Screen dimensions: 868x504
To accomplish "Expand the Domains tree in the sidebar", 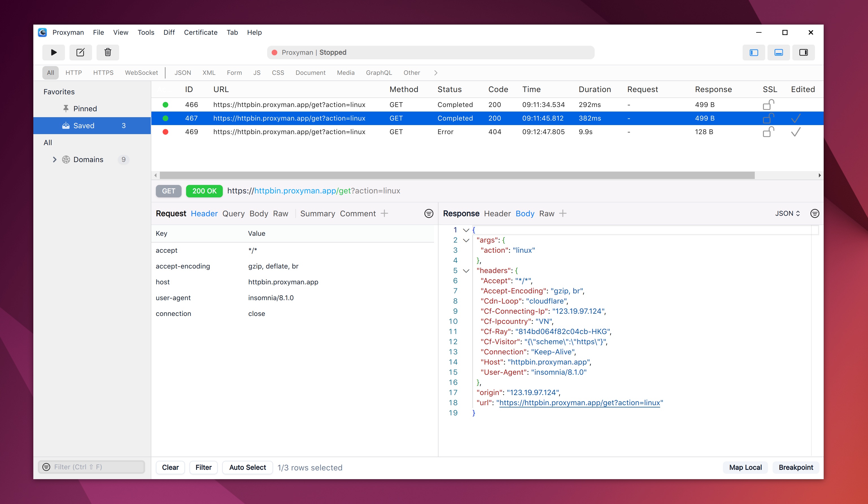I will (x=54, y=159).
